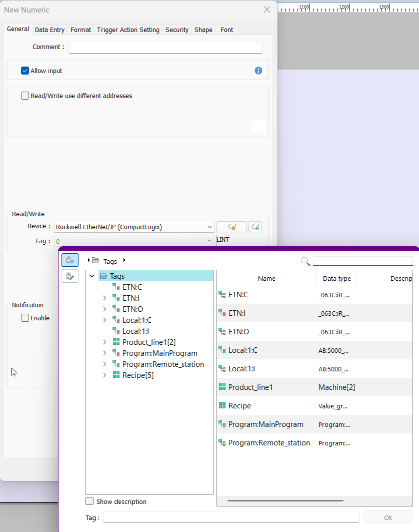The image size is (419, 532).
Task: Open the Device dropdown for Rockwell EtherNet/IP
Action: (209, 227)
